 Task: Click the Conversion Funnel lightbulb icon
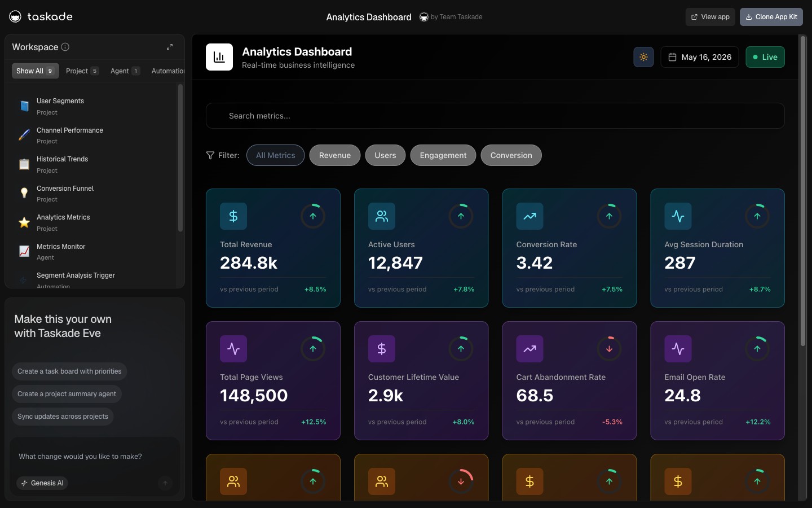click(x=24, y=194)
